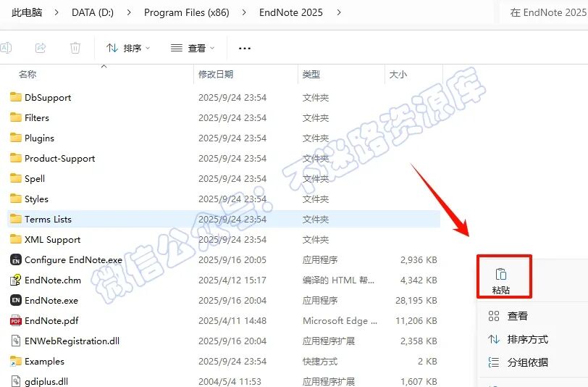Select DbSupport folder icon
This screenshot has width=588, height=387.
pos(16,97)
